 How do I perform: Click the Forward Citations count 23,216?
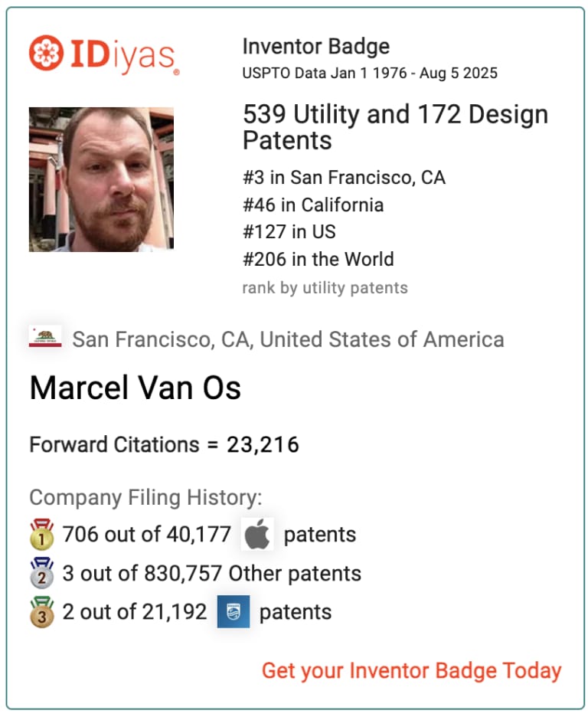coord(263,444)
